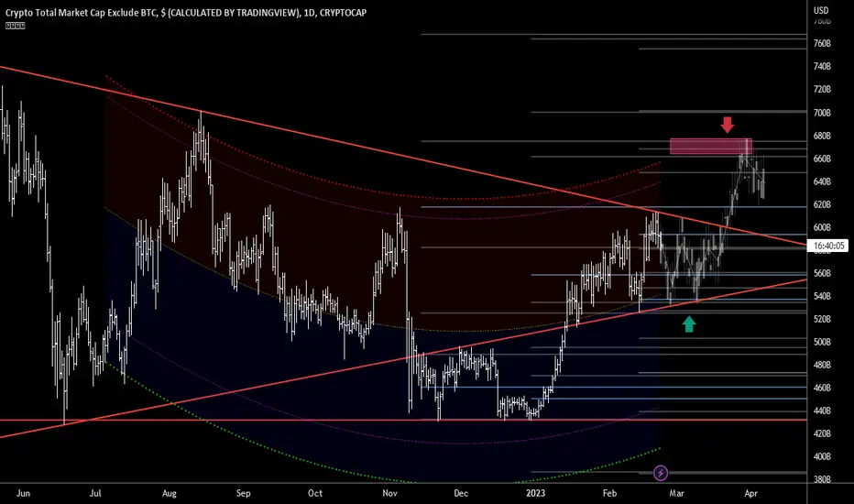
Task: Click the Jun label on time axis
Action: 24,493
